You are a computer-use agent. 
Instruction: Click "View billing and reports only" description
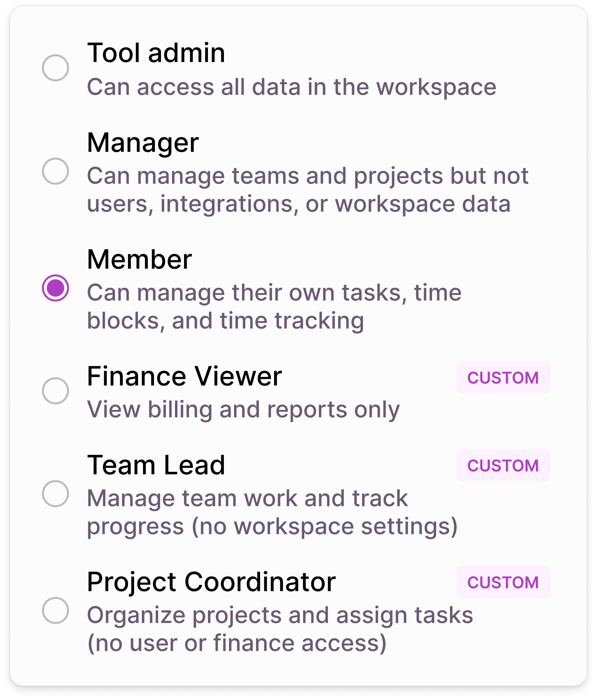click(243, 410)
